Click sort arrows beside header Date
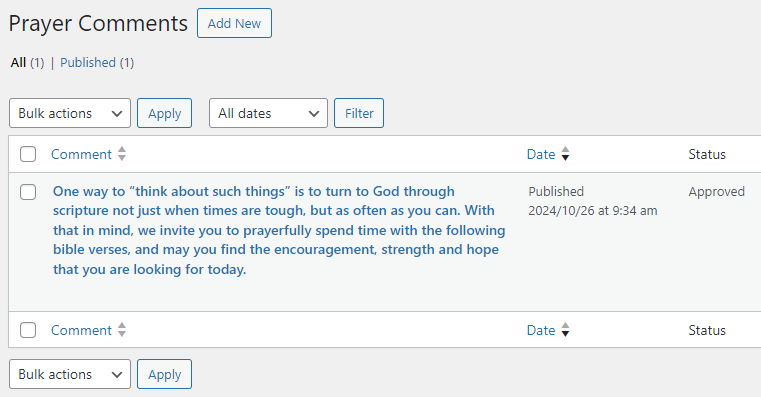This screenshot has height=397, width=761. coord(565,154)
